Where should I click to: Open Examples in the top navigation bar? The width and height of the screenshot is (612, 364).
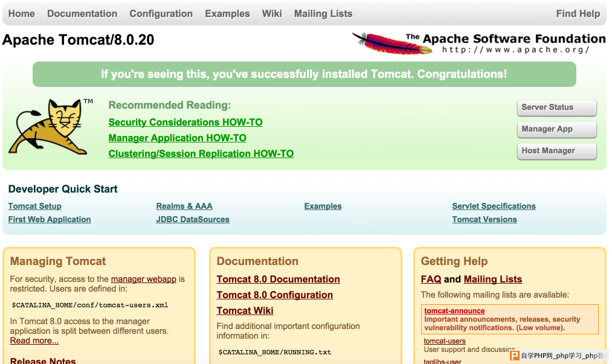[227, 14]
